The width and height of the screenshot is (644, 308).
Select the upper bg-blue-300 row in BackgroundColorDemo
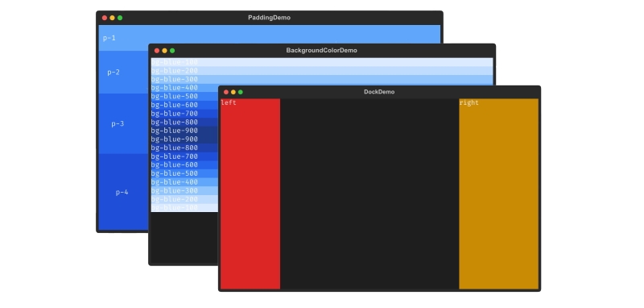pos(322,79)
